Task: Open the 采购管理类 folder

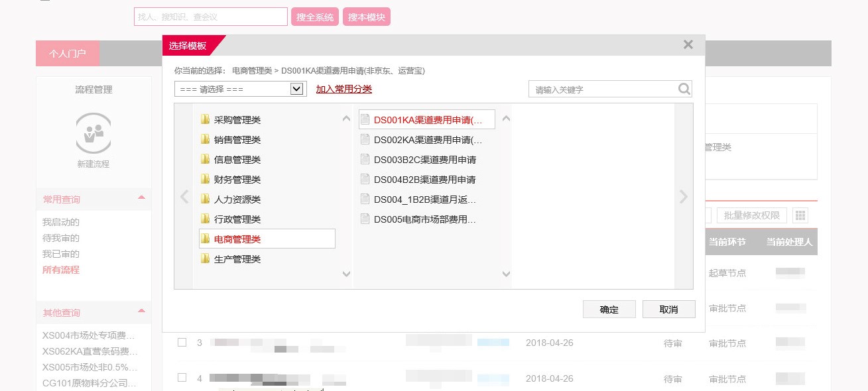Action: (237, 120)
